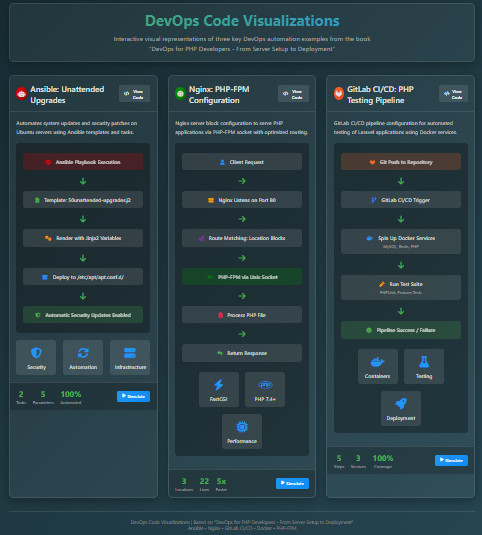
Task: Run Simulate in the Nginx card
Action: (292, 483)
